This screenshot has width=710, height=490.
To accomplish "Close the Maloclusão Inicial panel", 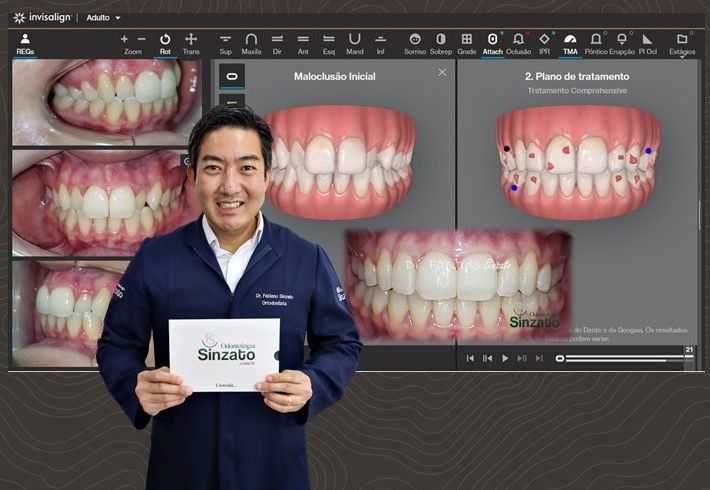I will 442,72.
